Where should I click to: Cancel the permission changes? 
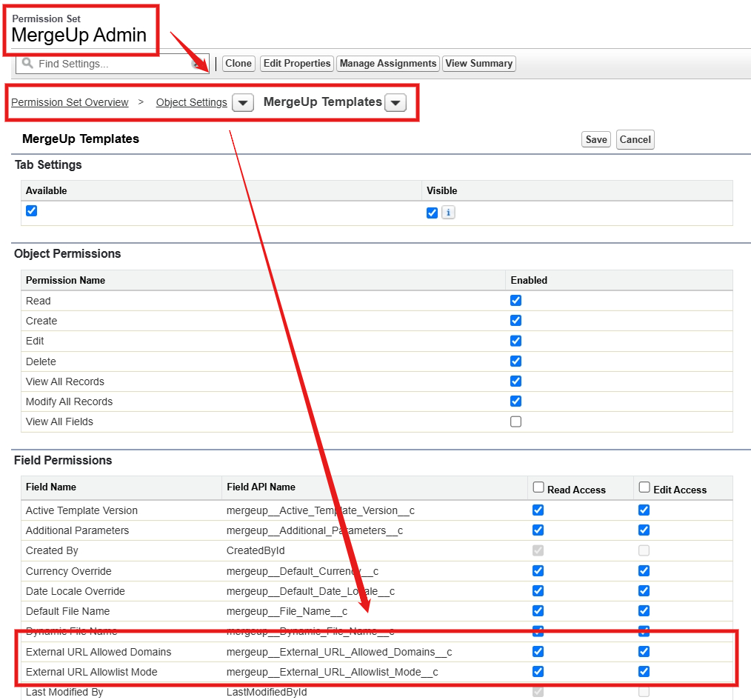click(635, 139)
